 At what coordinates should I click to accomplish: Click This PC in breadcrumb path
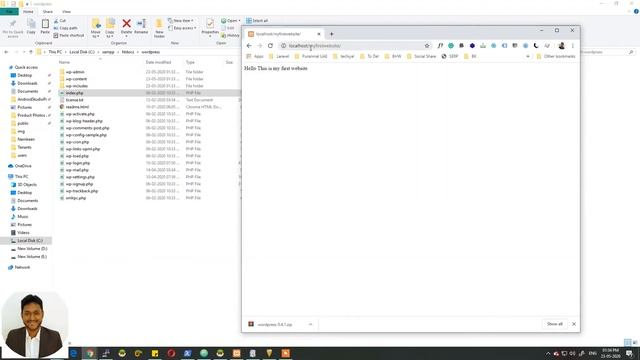(55, 52)
